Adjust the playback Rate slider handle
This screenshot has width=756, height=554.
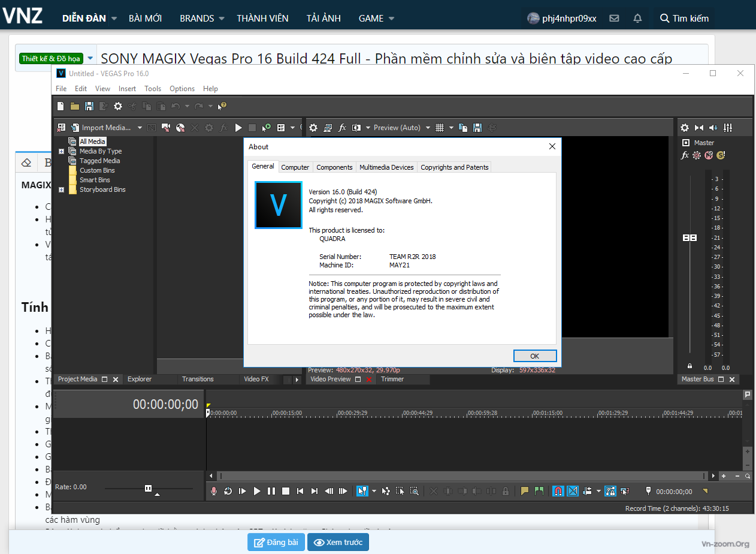pyautogui.click(x=149, y=488)
